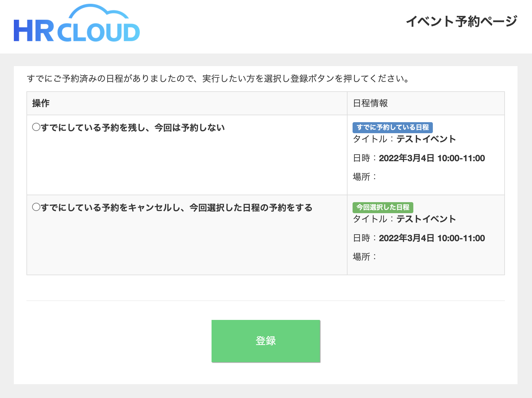Click the green 今回選択した日程 badge
Screen dimensions: 532x398
click(x=383, y=207)
